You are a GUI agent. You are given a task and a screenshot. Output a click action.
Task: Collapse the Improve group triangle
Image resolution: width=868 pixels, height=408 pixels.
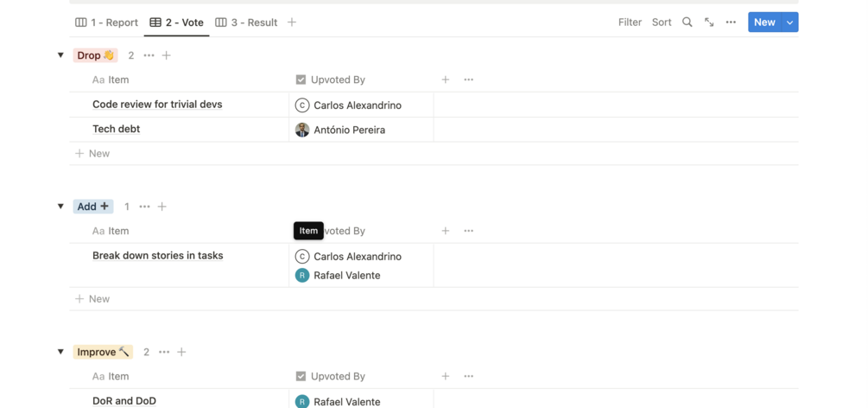point(60,352)
